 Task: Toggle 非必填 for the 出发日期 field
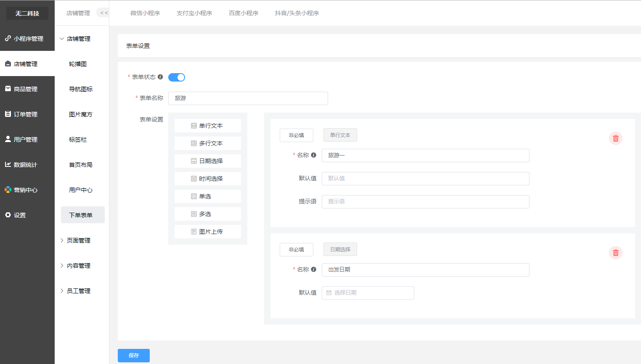click(297, 250)
